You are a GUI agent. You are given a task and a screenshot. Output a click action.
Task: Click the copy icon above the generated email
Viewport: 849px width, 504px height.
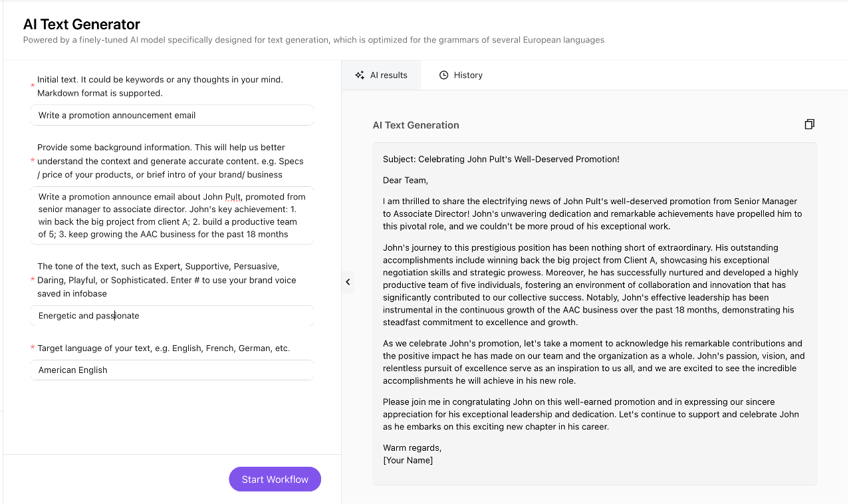[x=809, y=124]
